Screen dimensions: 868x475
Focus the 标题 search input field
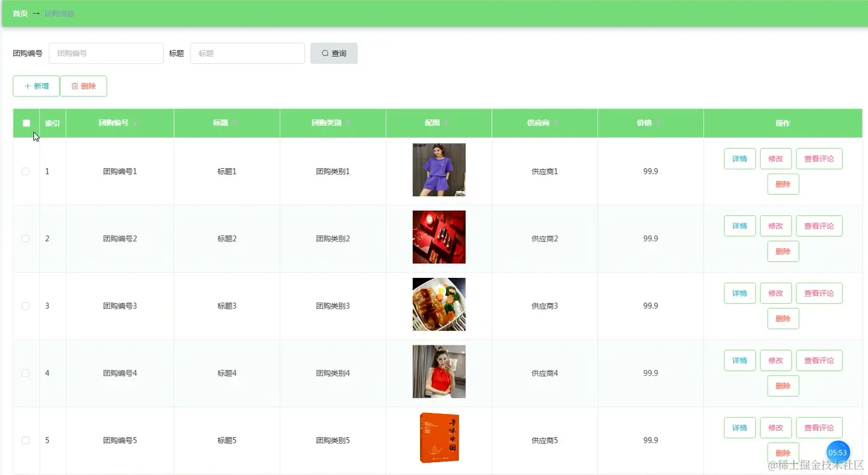248,53
